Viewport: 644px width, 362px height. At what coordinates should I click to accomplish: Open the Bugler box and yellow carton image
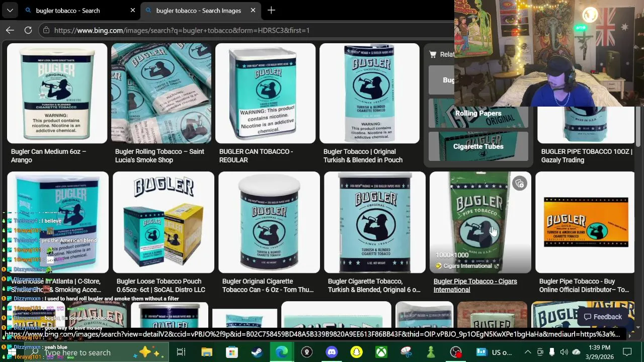[164, 222]
